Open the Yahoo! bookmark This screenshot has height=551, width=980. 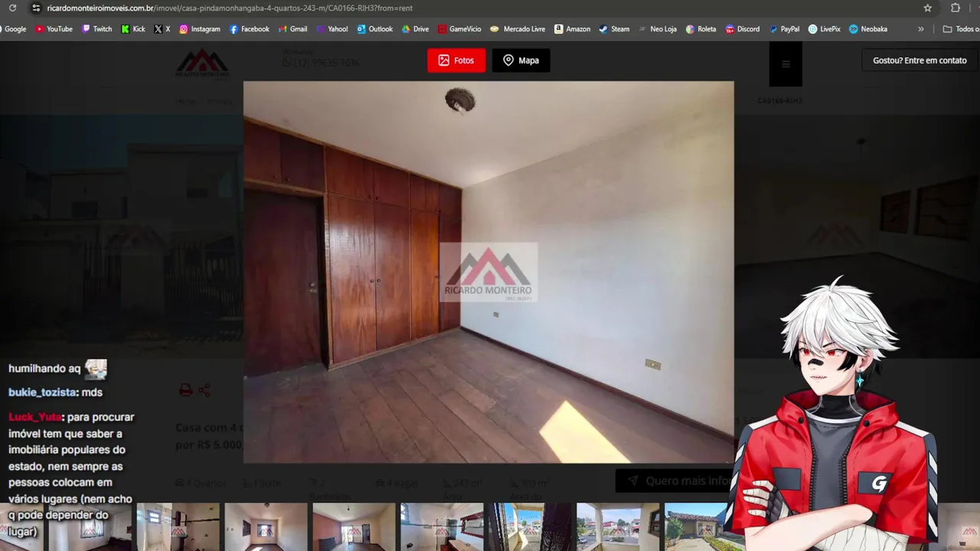click(x=332, y=29)
